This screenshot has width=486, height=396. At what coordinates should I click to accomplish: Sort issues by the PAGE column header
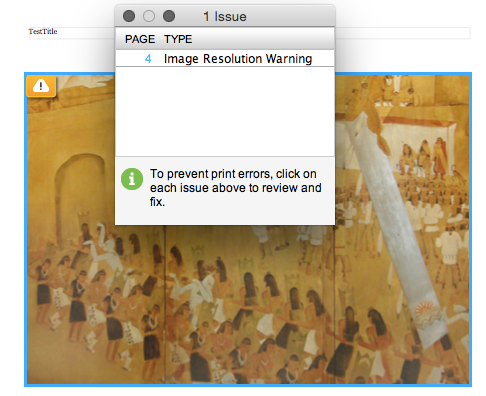click(x=140, y=39)
